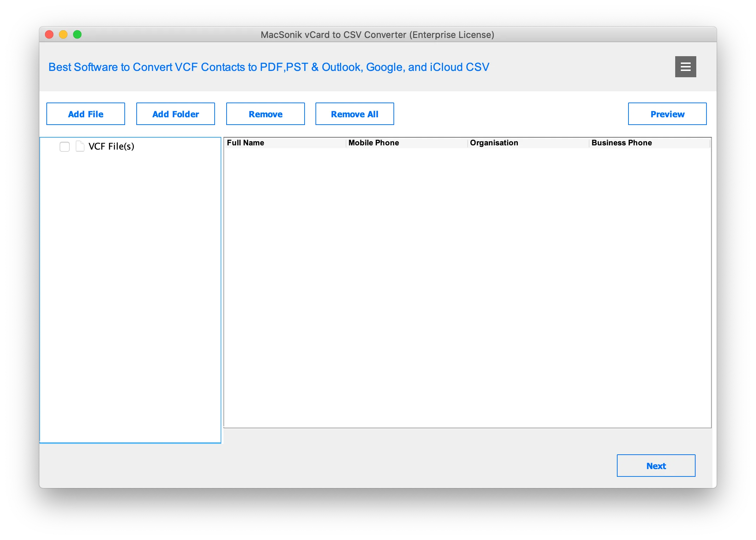Click the Add Folder button

[x=176, y=114]
